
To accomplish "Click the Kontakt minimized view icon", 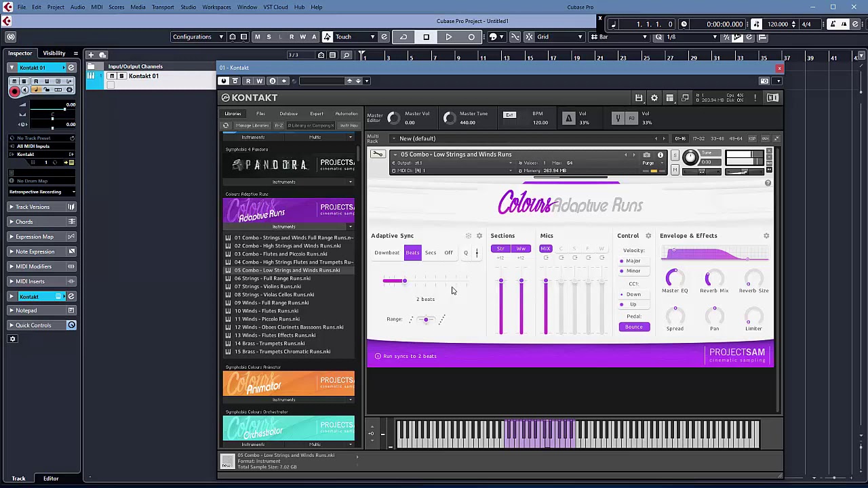I will coord(685,98).
